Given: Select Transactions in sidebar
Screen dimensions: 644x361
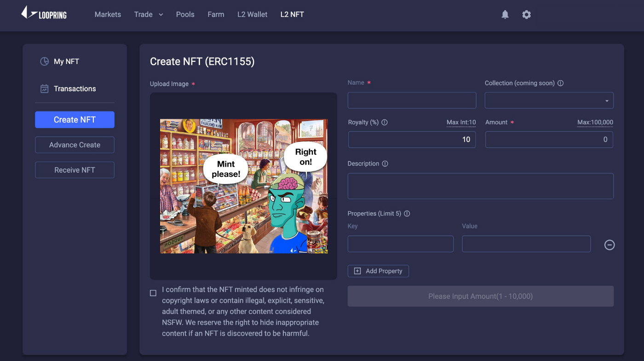Looking at the screenshot, I should click(75, 88).
